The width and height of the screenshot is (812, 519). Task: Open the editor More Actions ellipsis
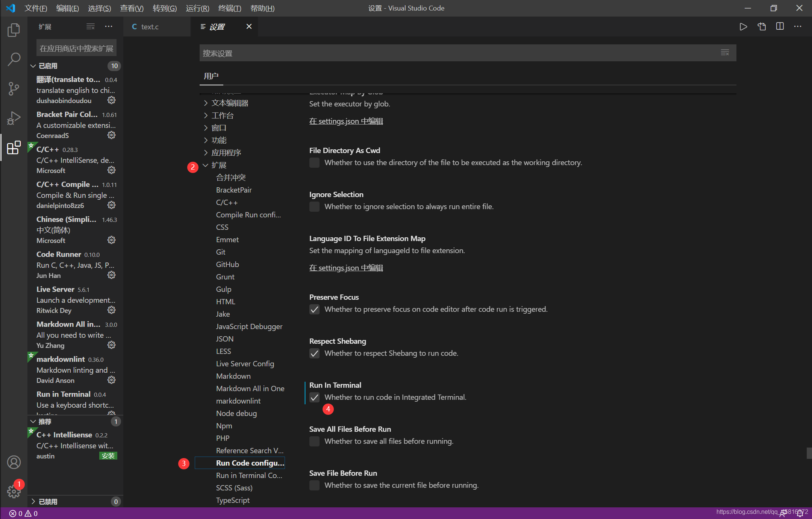[x=798, y=26]
